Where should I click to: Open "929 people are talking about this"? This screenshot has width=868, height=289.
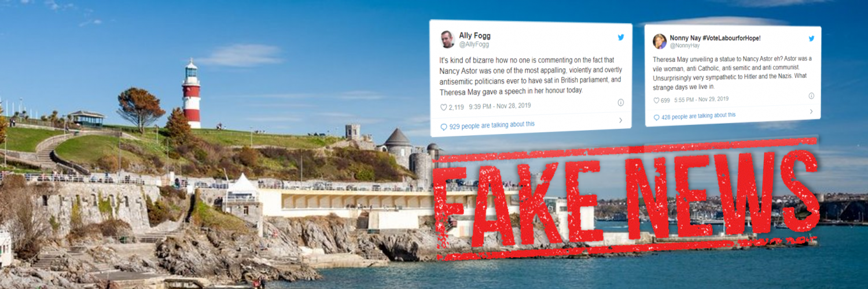[x=492, y=125]
